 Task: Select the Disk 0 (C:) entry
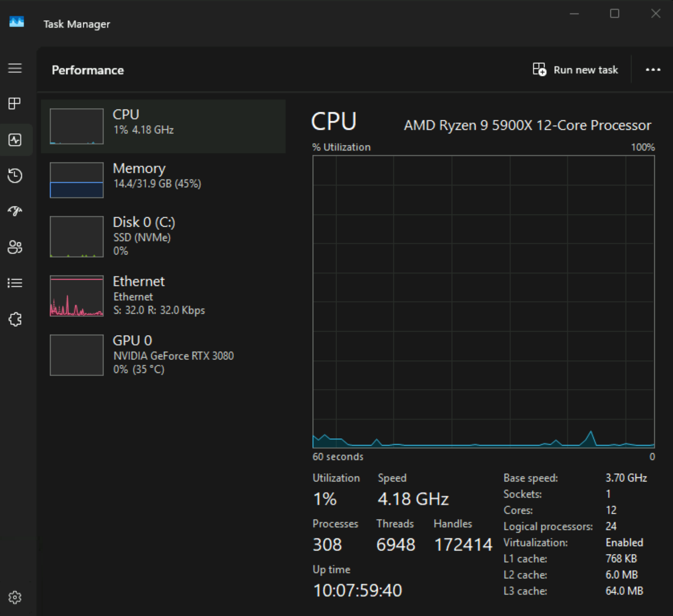[x=163, y=236]
